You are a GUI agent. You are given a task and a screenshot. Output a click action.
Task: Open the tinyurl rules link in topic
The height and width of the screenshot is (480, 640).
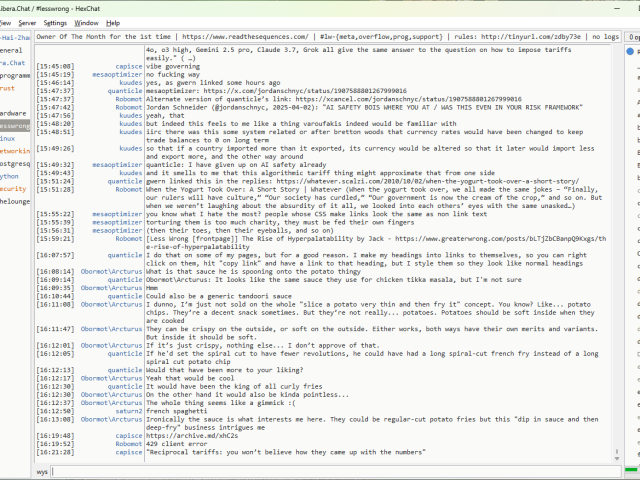[508, 36]
